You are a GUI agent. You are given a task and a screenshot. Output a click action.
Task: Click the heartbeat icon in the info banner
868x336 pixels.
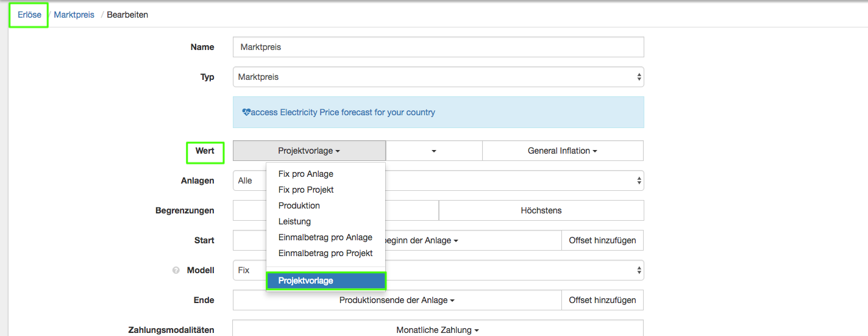(x=246, y=112)
